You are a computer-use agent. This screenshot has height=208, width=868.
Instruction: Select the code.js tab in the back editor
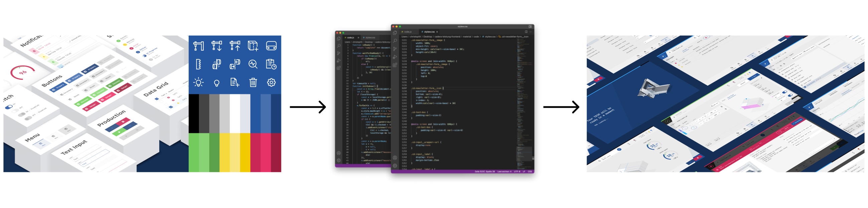351,38
